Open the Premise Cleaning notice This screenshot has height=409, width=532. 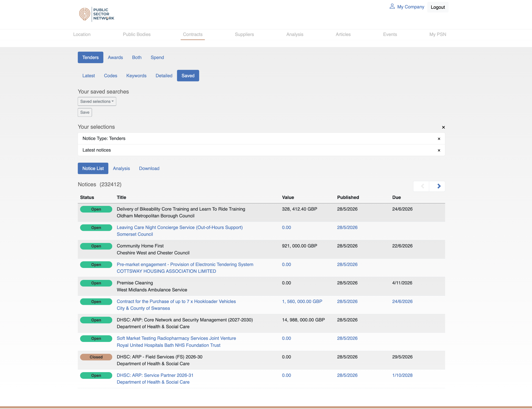[x=135, y=283]
